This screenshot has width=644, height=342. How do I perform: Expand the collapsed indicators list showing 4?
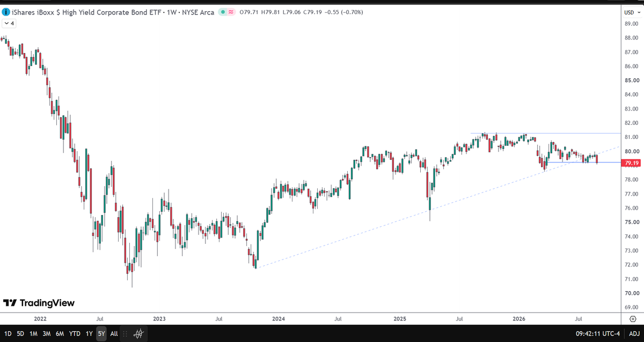(9, 24)
